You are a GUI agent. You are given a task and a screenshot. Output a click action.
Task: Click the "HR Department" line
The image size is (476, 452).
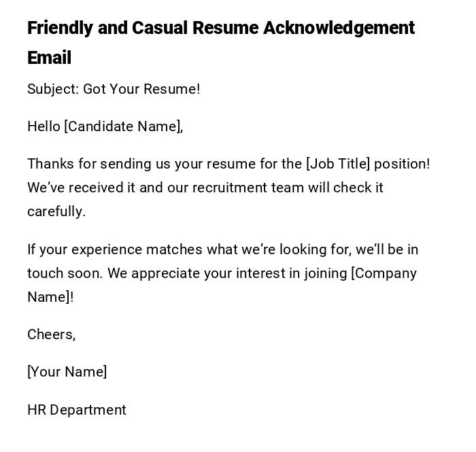point(76,410)
